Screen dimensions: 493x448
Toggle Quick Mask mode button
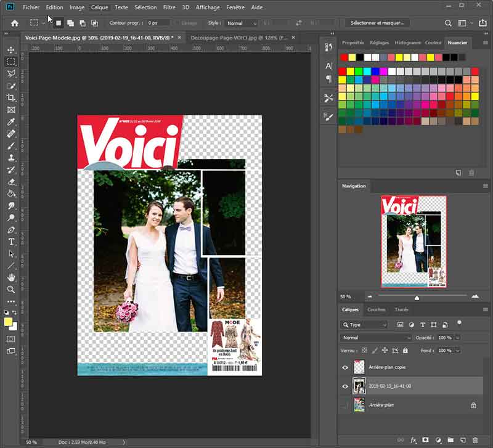[x=11, y=339]
